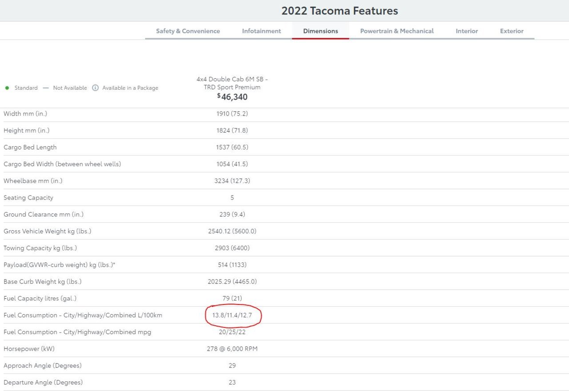Click the Seating Capacity label

[28, 198]
